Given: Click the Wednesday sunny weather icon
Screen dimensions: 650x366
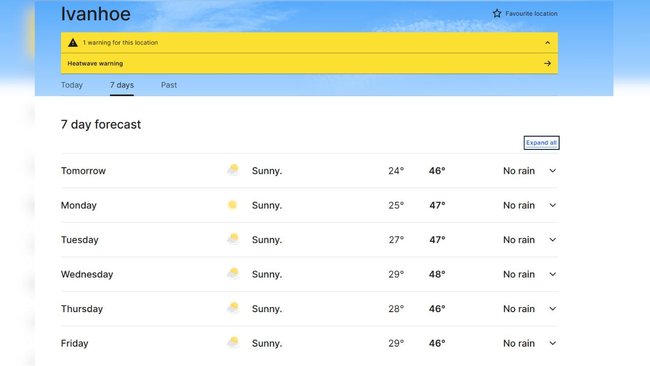Looking at the screenshot, I should click(x=233, y=273).
